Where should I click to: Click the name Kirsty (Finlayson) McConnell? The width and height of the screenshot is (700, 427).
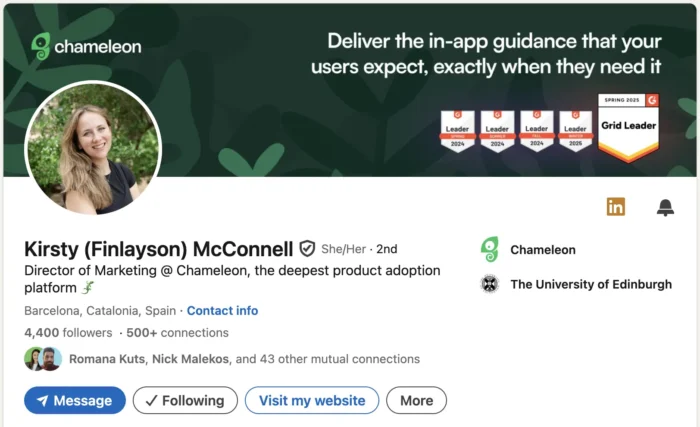pos(158,249)
